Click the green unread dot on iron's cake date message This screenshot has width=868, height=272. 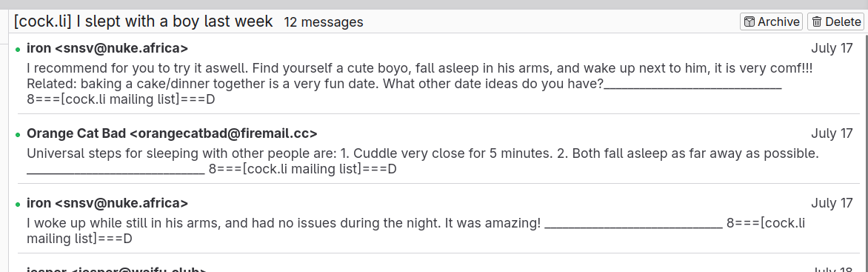pos(19,50)
